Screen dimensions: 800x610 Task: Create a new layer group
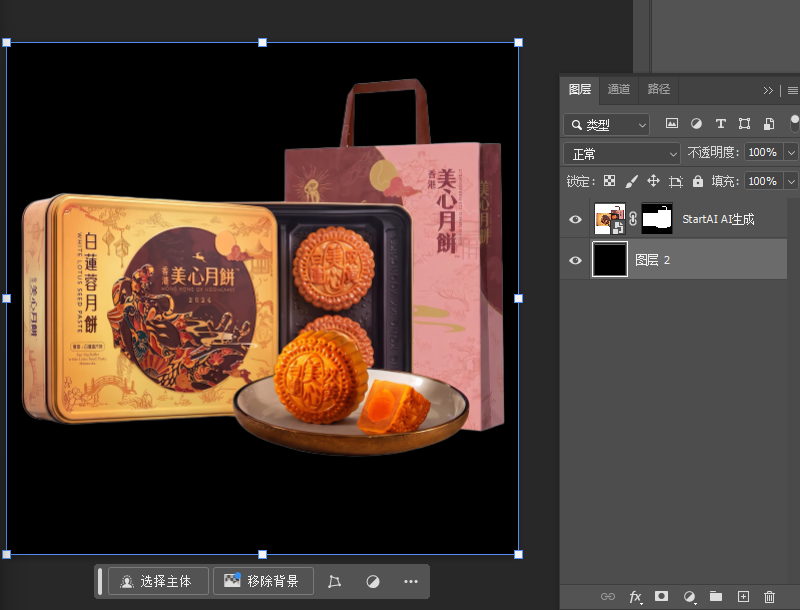716,596
